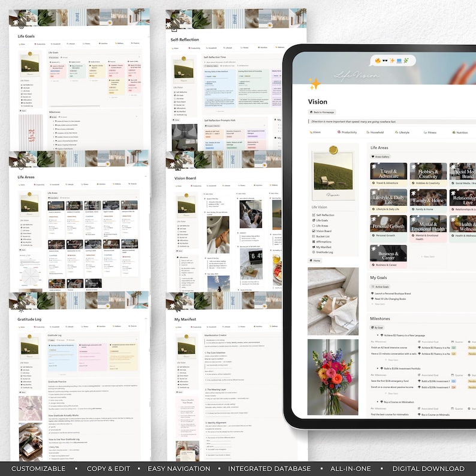Click the colorful flower bouquet photo
This screenshot has width=476, height=476.
click(x=333, y=376)
